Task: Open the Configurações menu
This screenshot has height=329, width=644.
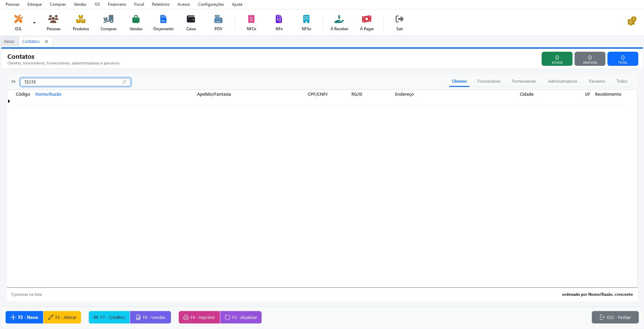Action: [x=211, y=4]
